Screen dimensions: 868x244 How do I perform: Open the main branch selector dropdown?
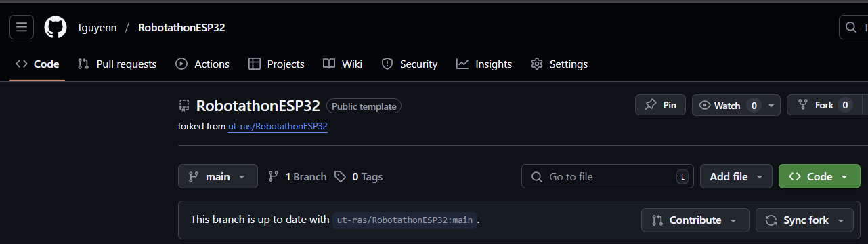point(218,176)
